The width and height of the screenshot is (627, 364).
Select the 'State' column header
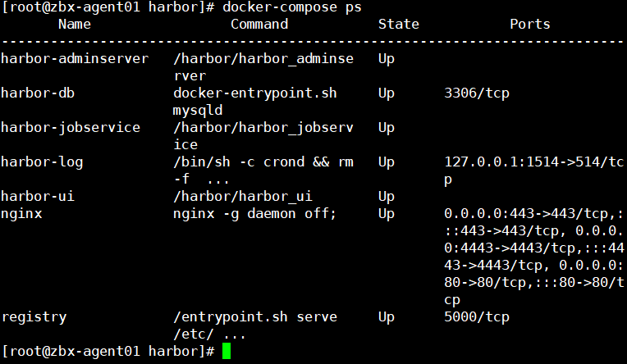coord(399,25)
